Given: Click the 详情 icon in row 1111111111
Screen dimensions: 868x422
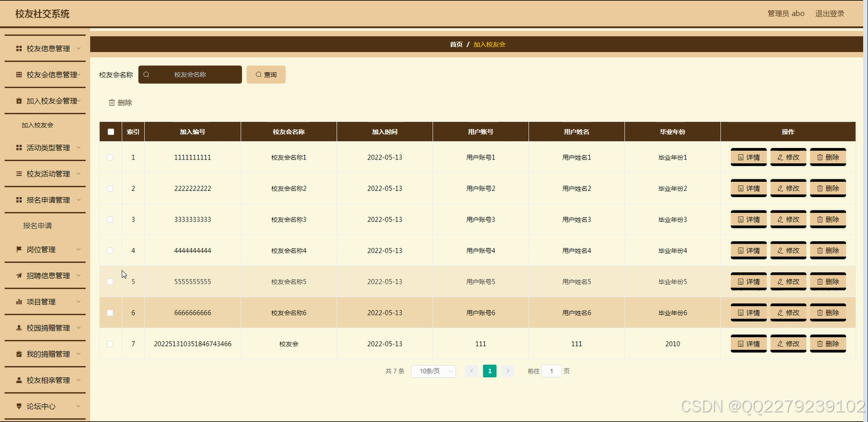Looking at the screenshot, I should point(741,157).
